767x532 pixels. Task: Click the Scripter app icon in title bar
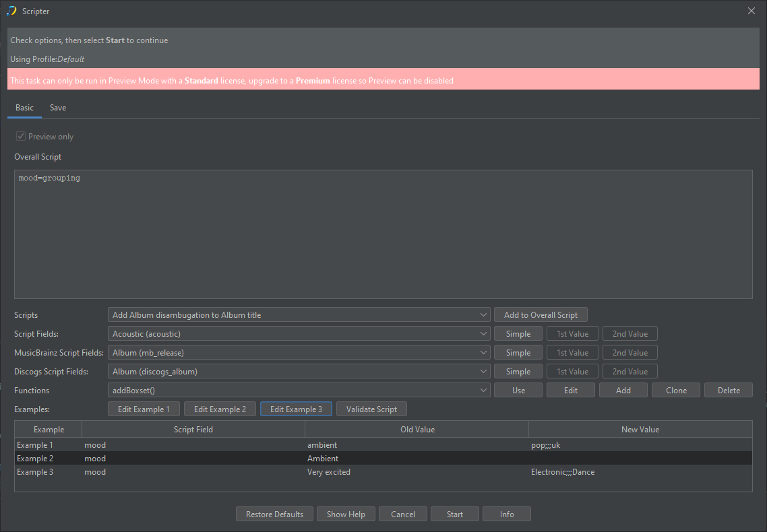(11, 11)
